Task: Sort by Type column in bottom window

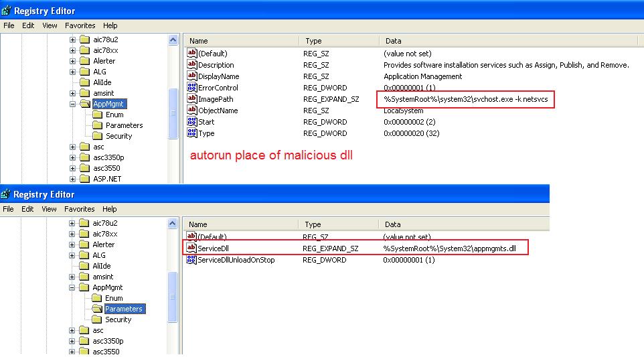Action: [339, 225]
